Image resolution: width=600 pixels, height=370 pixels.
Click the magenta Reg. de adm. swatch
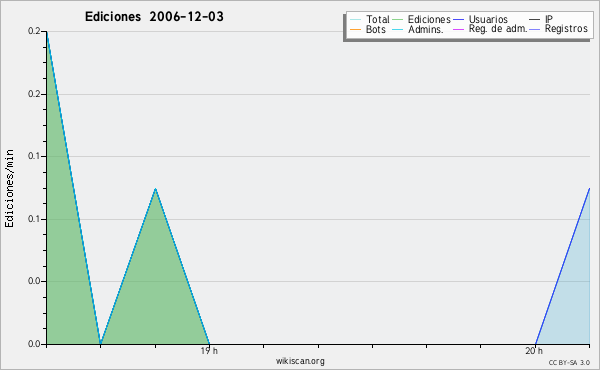point(458,29)
